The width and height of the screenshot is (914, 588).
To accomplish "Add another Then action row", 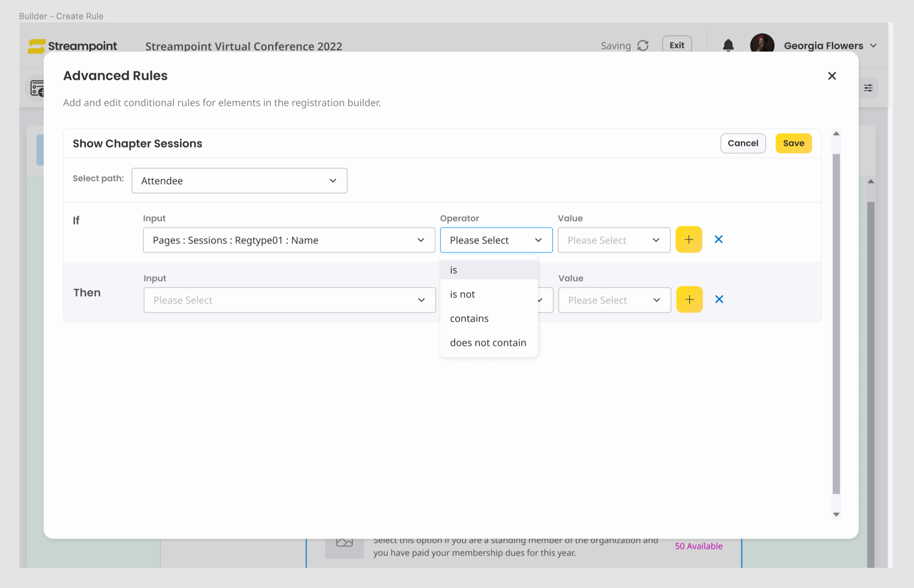I will (689, 299).
